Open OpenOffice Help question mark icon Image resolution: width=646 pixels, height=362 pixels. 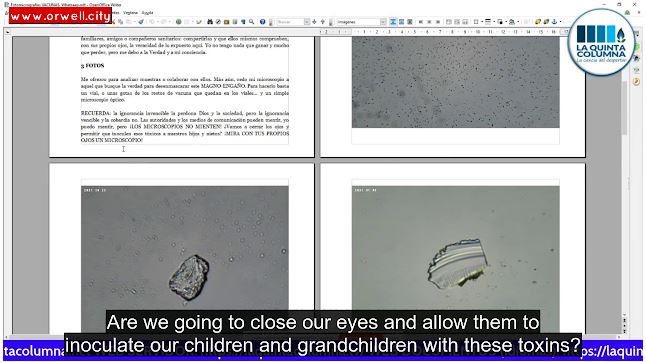coord(262,21)
